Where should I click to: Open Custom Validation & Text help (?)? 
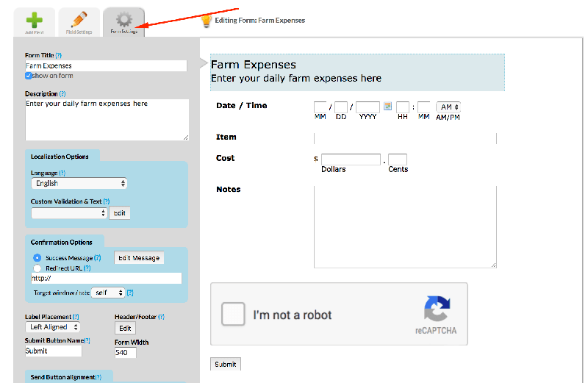(x=107, y=201)
